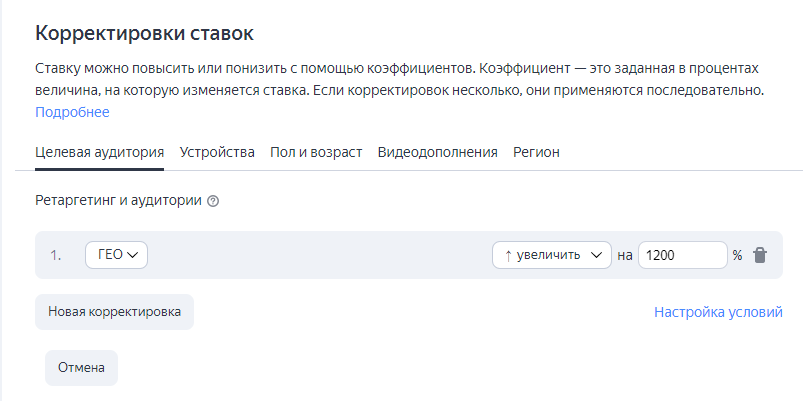This screenshot has height=401, width=807.
Task: Switch to the Устройства tab
Action: [217, 152]
